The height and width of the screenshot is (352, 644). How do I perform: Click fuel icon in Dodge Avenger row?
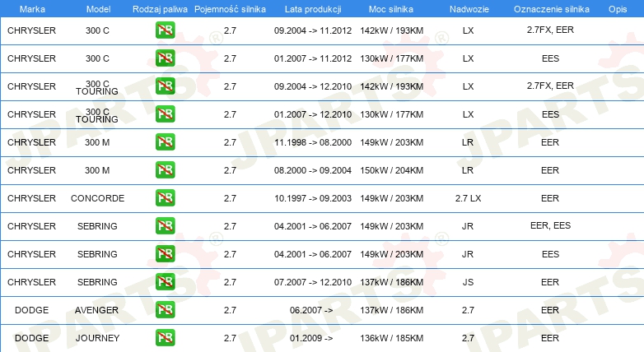165,309
